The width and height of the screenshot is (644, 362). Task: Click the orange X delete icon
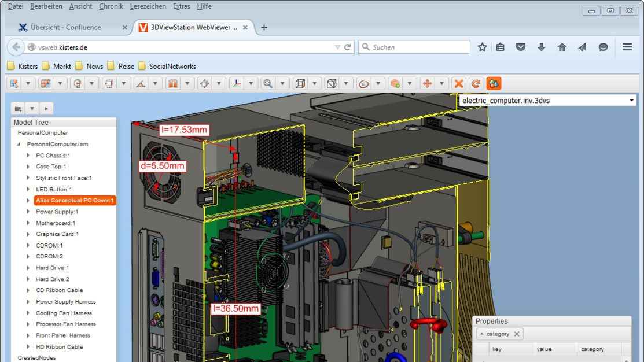[x=459, y=84]
